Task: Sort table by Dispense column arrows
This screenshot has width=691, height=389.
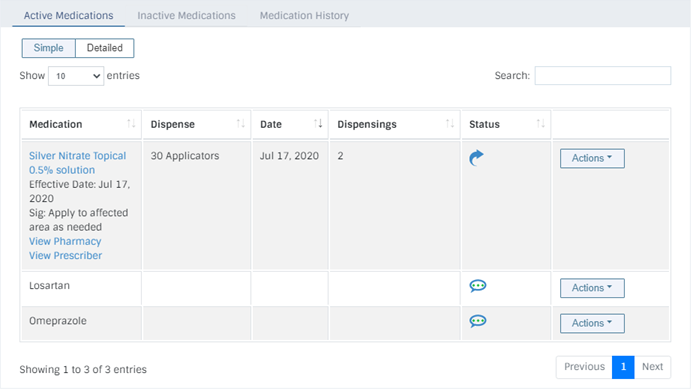Action: [240, 124]
